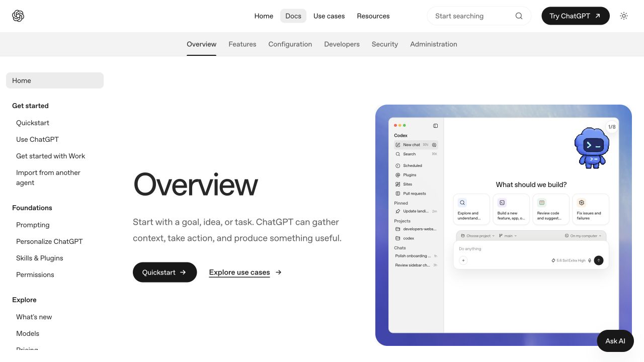Image resolution: width=644 pixels, height=362 pixels.
Task: Click the Scheduled clock icon in preview
Action: tap(398, 165)
